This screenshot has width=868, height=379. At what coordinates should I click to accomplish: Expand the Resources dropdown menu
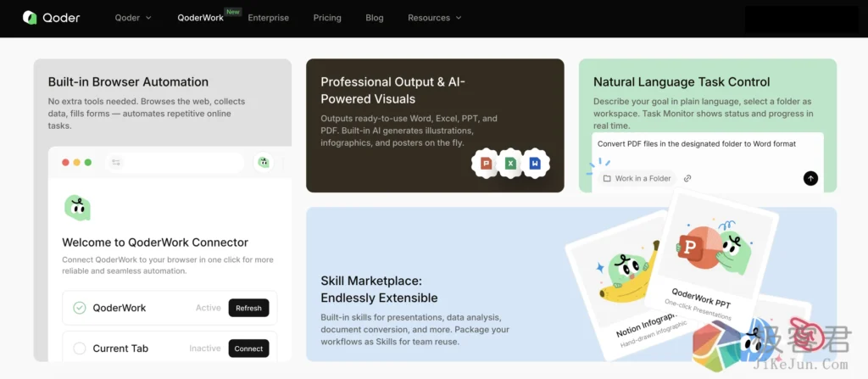(434, 18)
